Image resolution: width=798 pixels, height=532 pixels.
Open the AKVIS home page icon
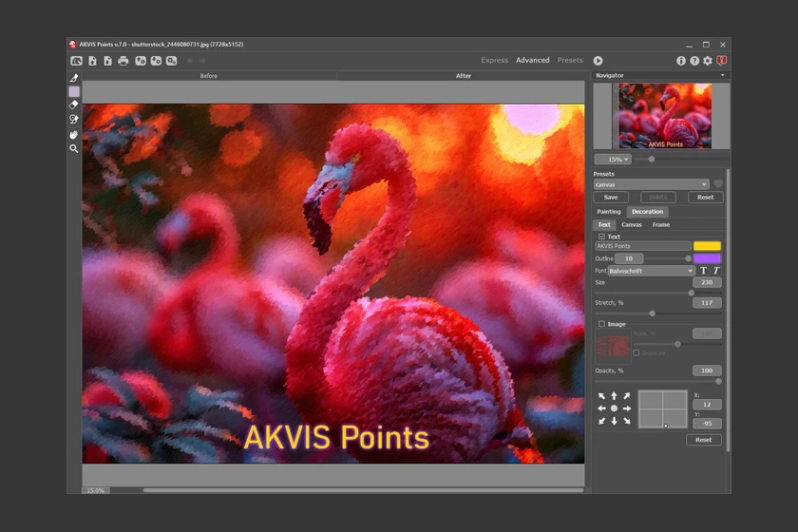tap(76, 61)
